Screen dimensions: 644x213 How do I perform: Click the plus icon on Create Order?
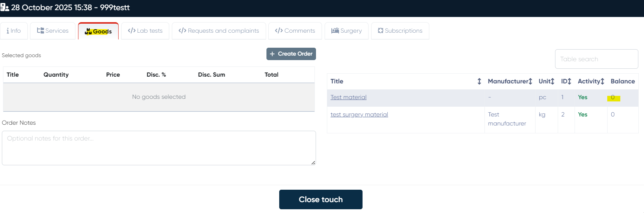272,54
